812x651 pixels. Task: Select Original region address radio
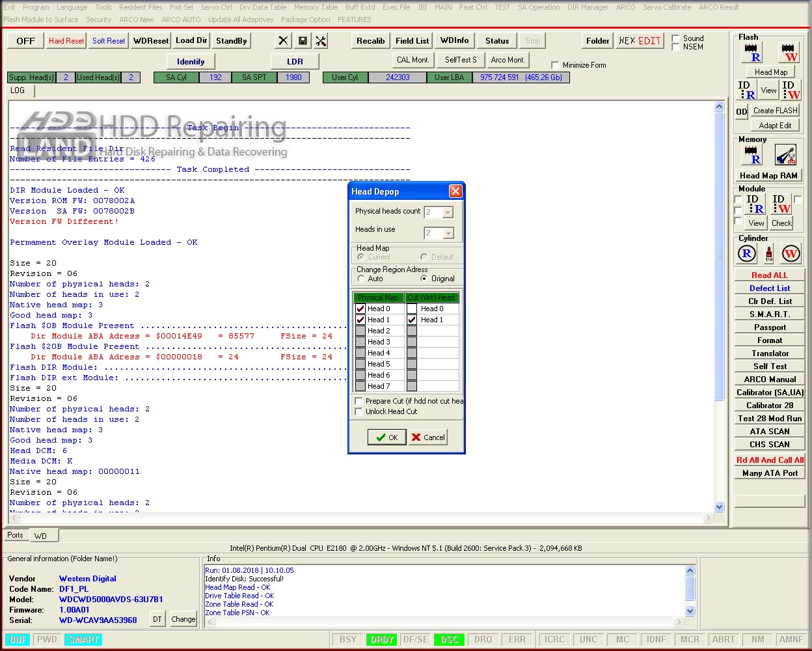pos(424,279)
